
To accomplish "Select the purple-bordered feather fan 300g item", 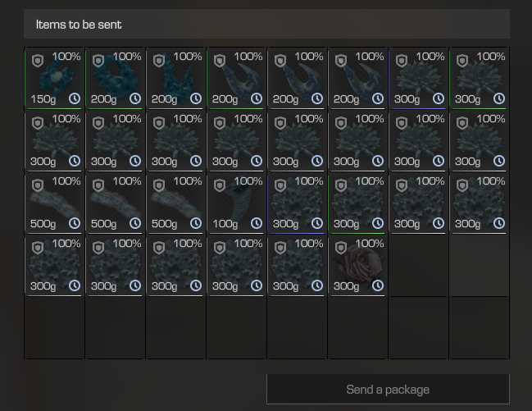I will click(418, 79).
